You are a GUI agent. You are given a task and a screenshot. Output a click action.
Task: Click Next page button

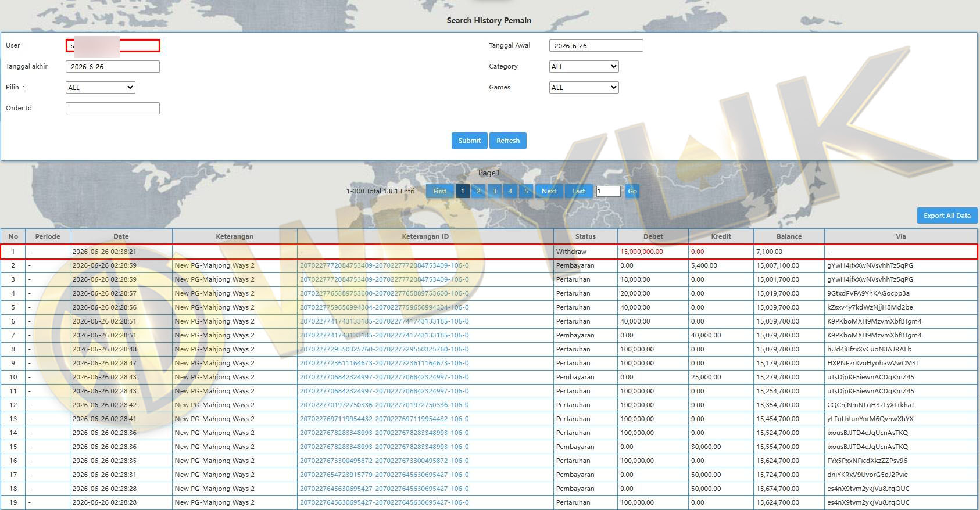tap(549, 191)
